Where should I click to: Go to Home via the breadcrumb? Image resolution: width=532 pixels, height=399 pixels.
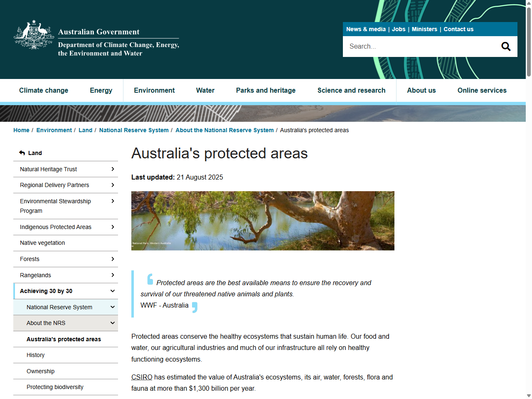[x=21, y=130]
